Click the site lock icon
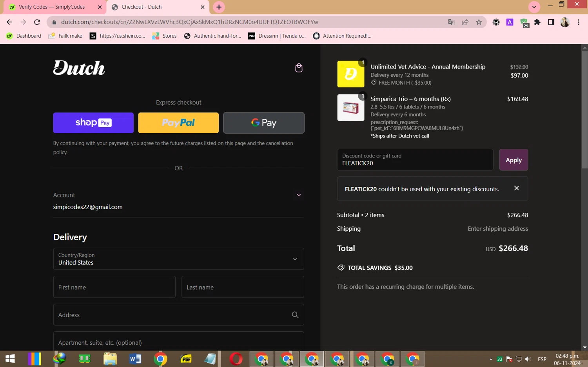588x367 pixels. [x=54, y=22]
